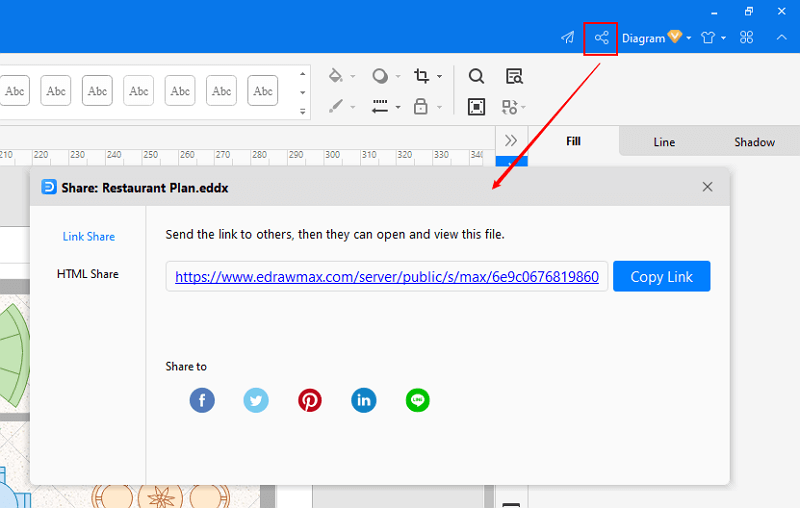Click the replace shape icon
The width and height of the screenshot is (800, 508).
click(x=510, y=107)
